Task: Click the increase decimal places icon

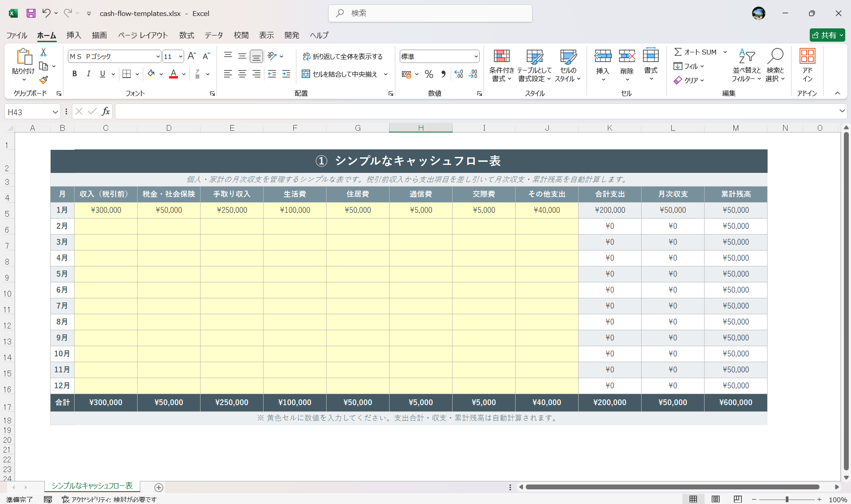Action: point(459,74)
